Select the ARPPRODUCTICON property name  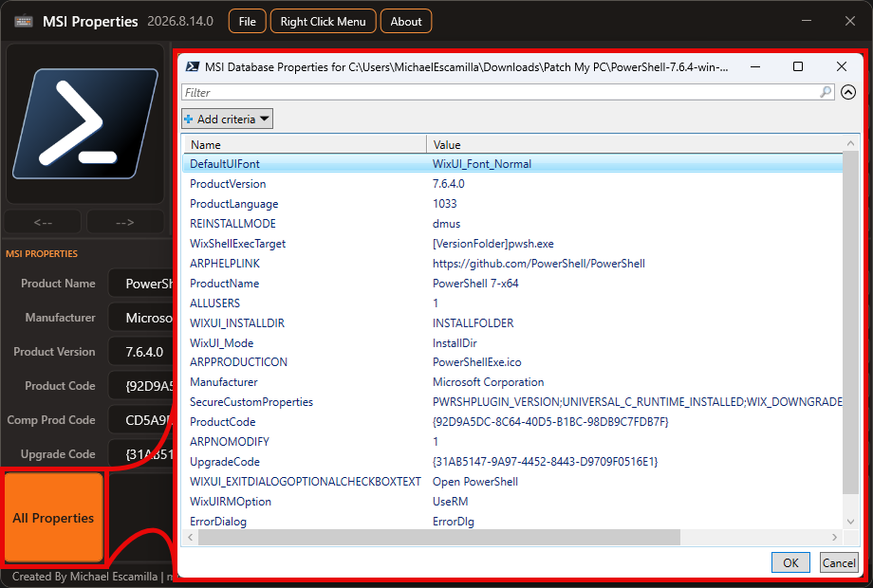[x=238, y=362]
